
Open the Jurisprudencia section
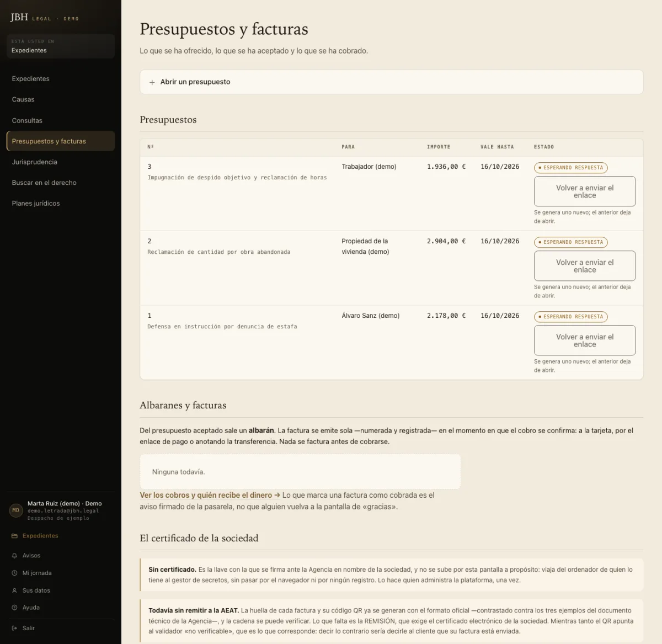61,162
